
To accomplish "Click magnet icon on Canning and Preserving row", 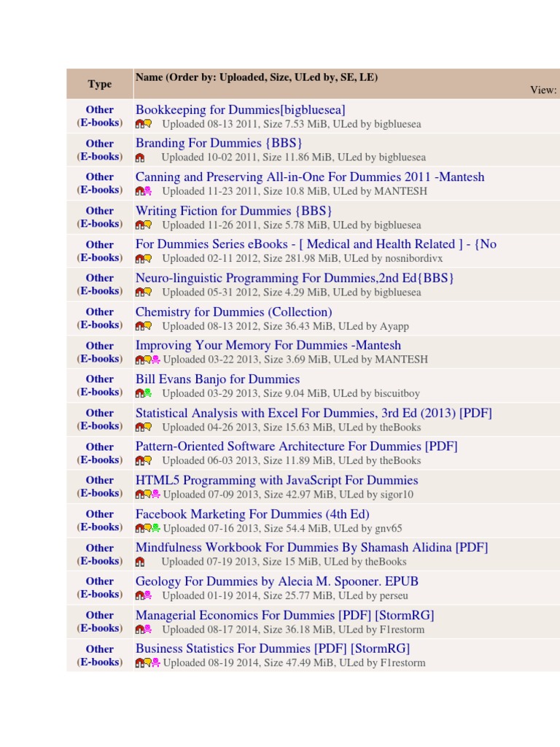I will pyautogui.click(x=139, y=191).
